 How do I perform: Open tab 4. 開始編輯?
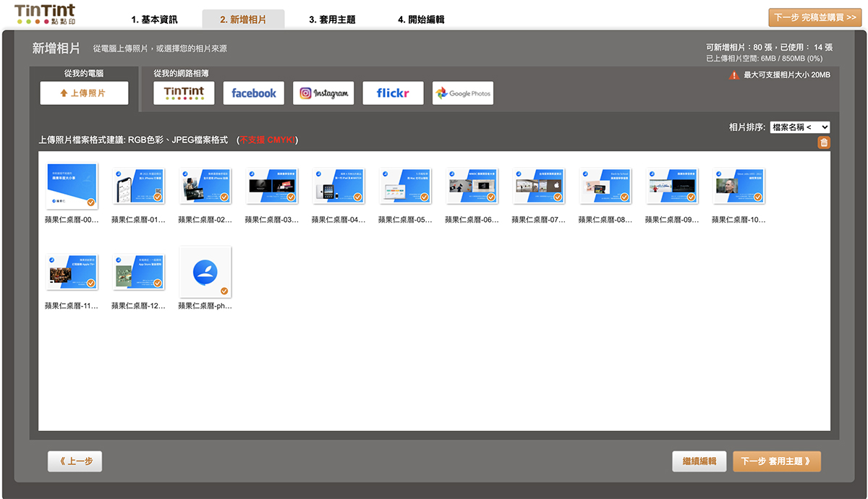(421, 20)
